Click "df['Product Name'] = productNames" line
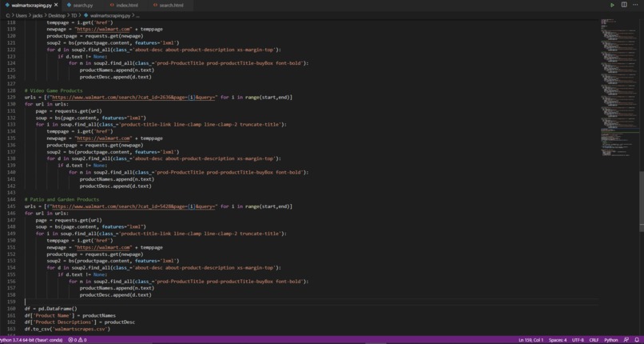 (70, 316)
